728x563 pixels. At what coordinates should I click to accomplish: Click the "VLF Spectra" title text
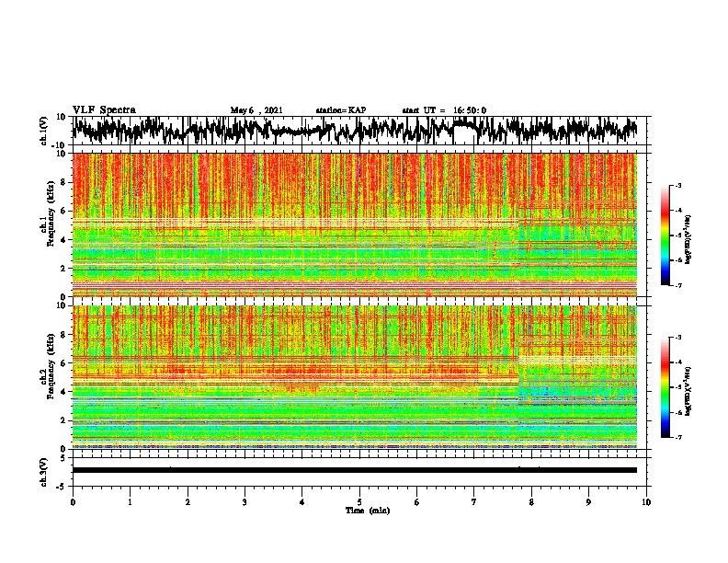(104, 110)
